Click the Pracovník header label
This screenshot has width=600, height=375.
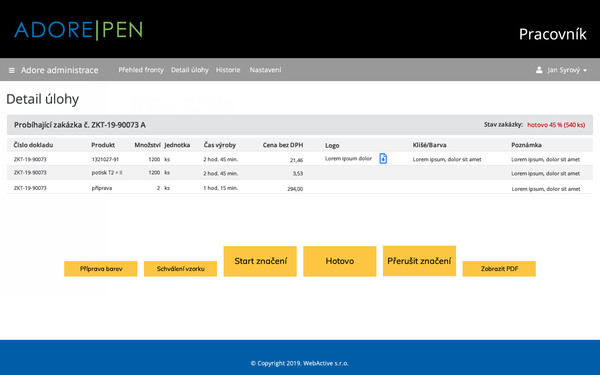pyautogui.click(x=553, y=34)
